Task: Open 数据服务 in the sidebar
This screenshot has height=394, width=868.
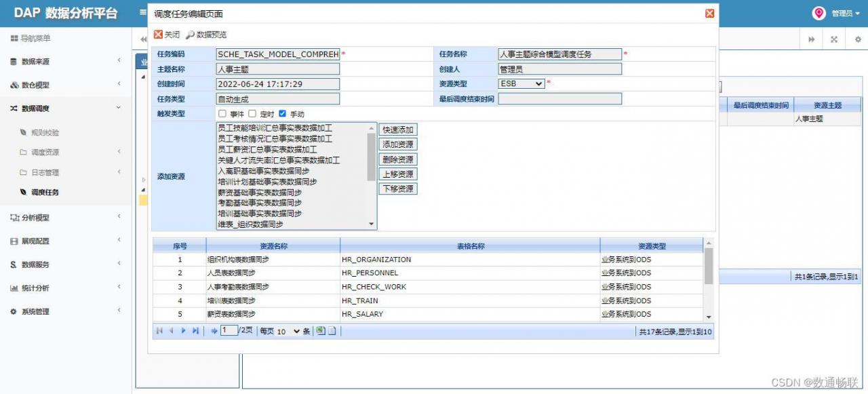Action: (x=66, y=264)
